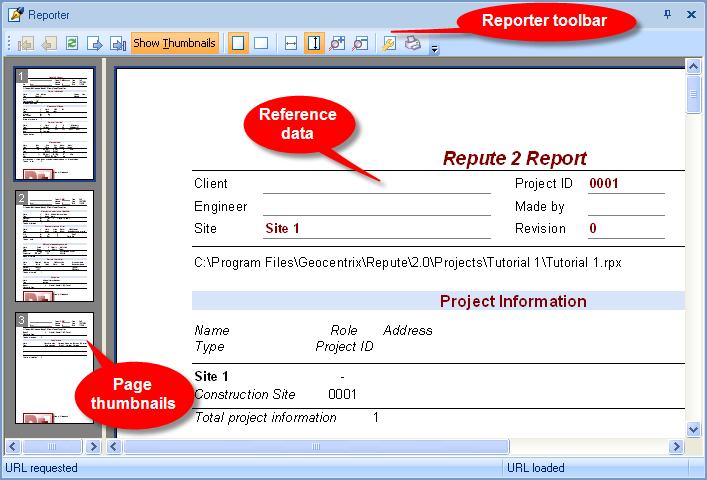Screen dimensions: 707x480
Task: Go to next page of report
Action: click(x=95, y=44)
